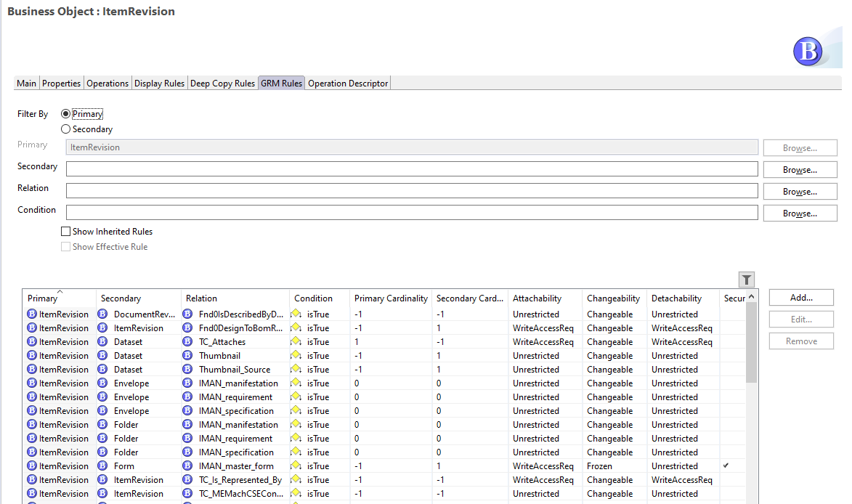Click the large blue Business Object B logo
The image size is (852, 504).
point(808,52)
